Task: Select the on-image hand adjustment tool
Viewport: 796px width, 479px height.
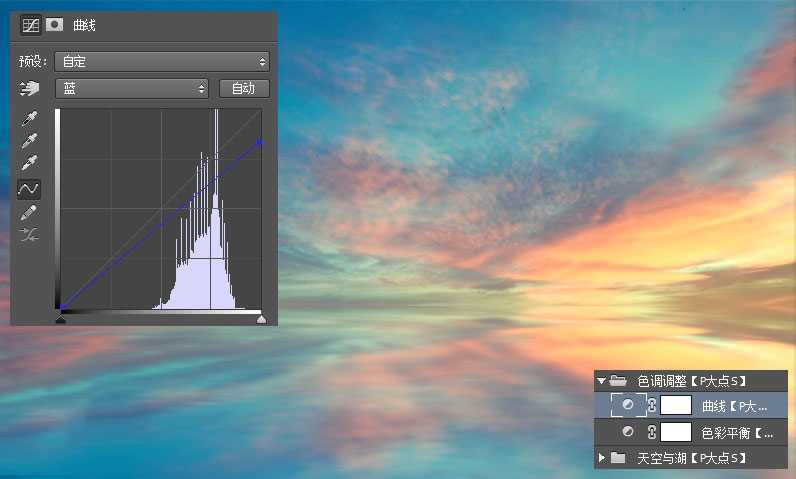Action: point(30,89)
